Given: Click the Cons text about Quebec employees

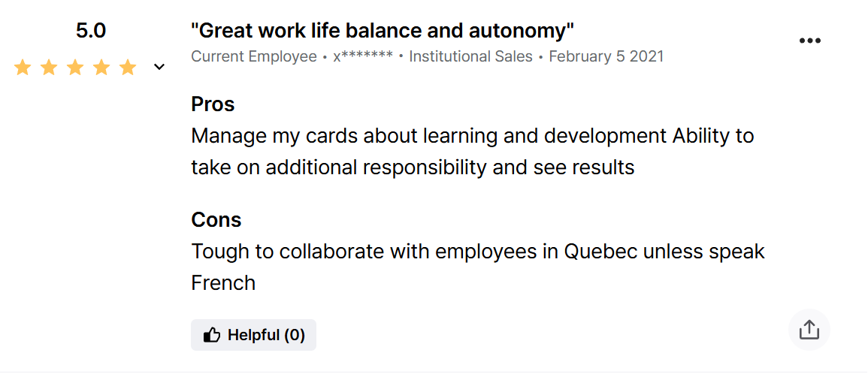Looking at the screenshot, I should 478,267.
